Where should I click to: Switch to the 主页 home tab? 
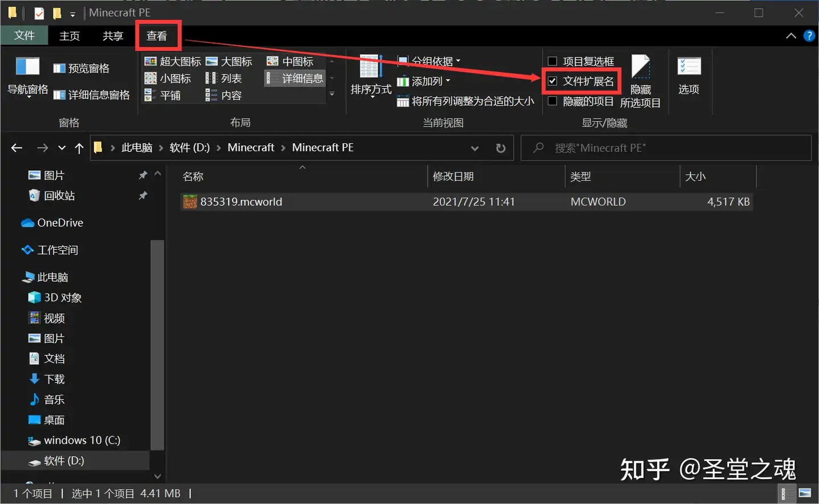[69, 36]
